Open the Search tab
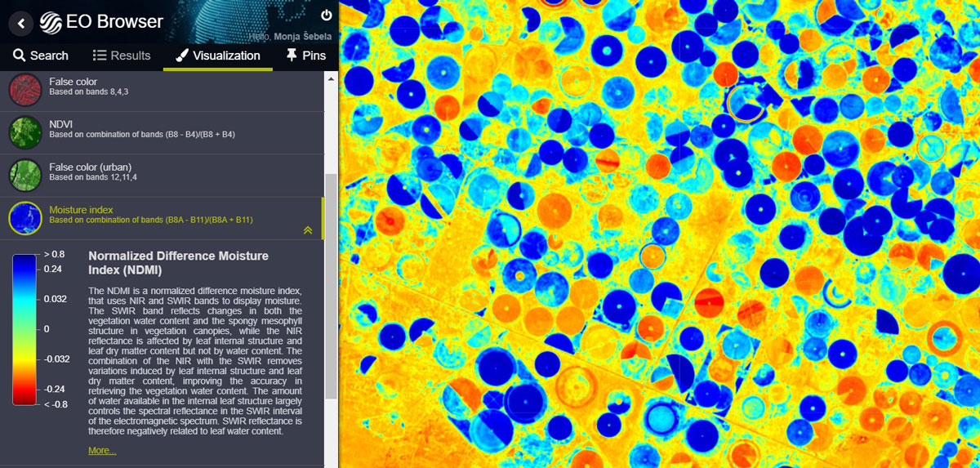 tap(41, 56)
